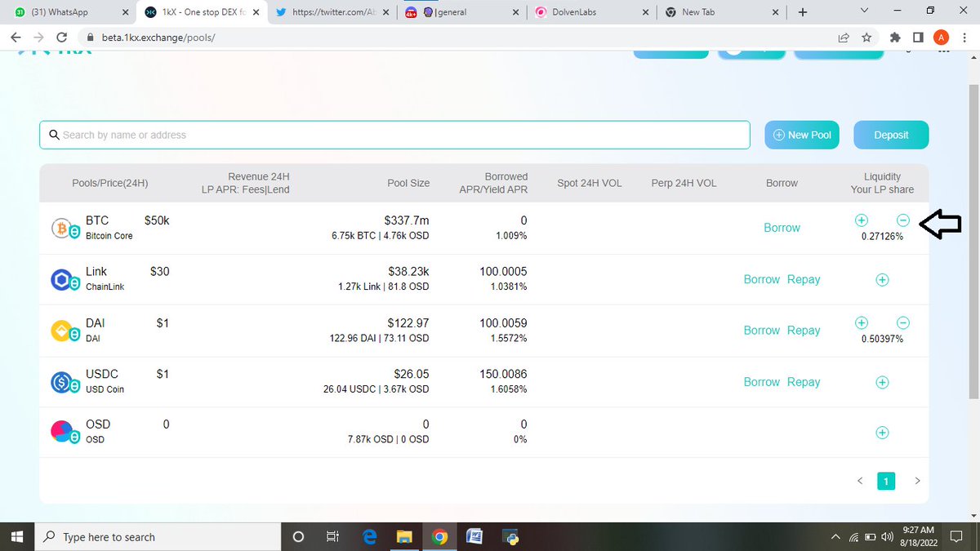
Task: Open a new browser tab
Action: (x=802, y=12)
